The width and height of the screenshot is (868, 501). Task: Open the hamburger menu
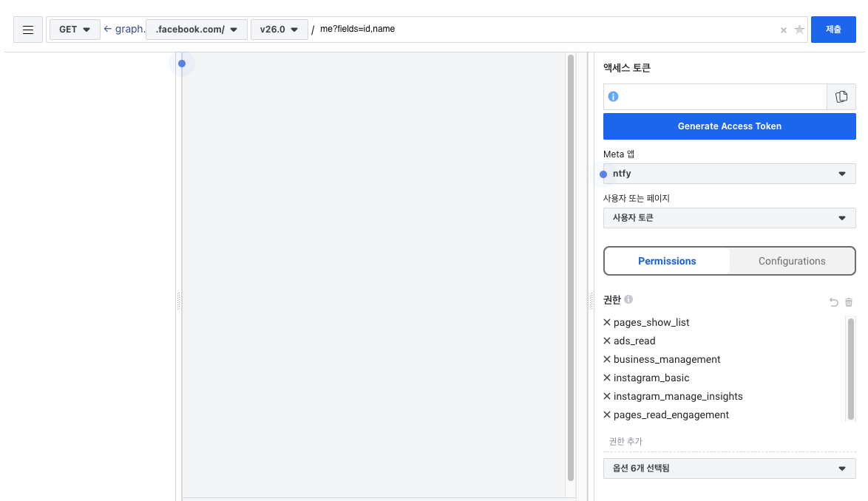click(28, 30)
